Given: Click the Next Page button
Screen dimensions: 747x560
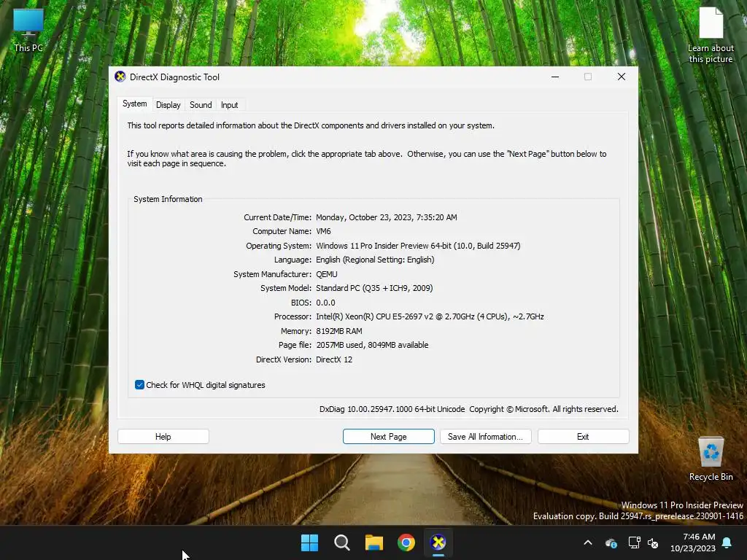Looking at the screenshot, I should (x=388, y=437).
